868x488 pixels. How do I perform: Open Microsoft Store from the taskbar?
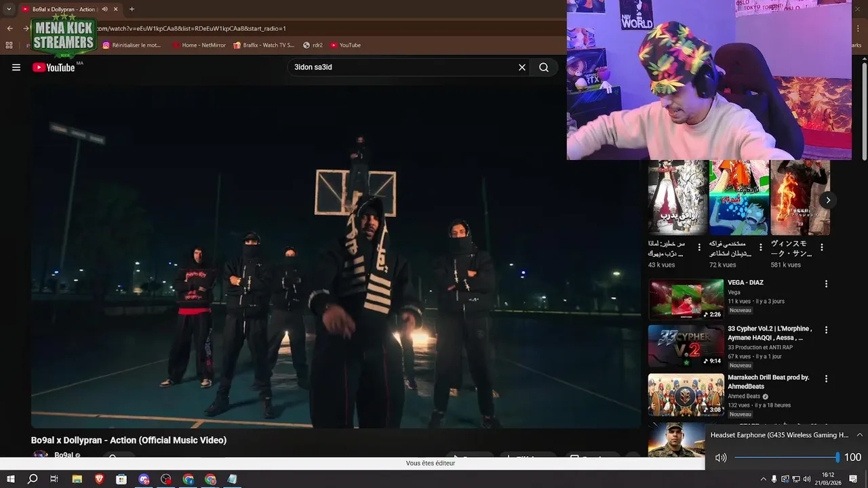click(121, 479)
